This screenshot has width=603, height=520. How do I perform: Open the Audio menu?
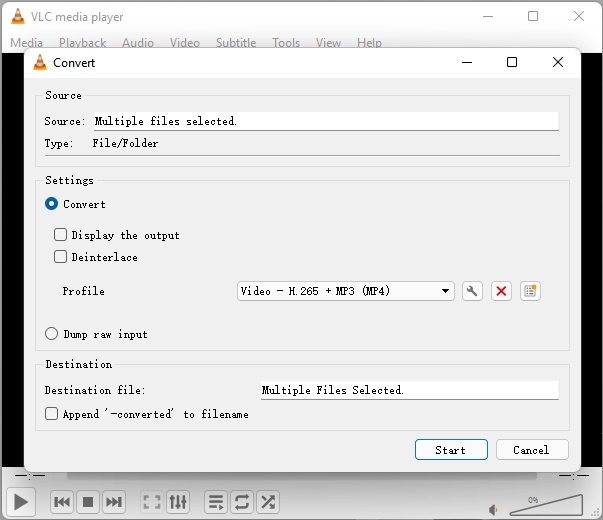click(138, 43)
